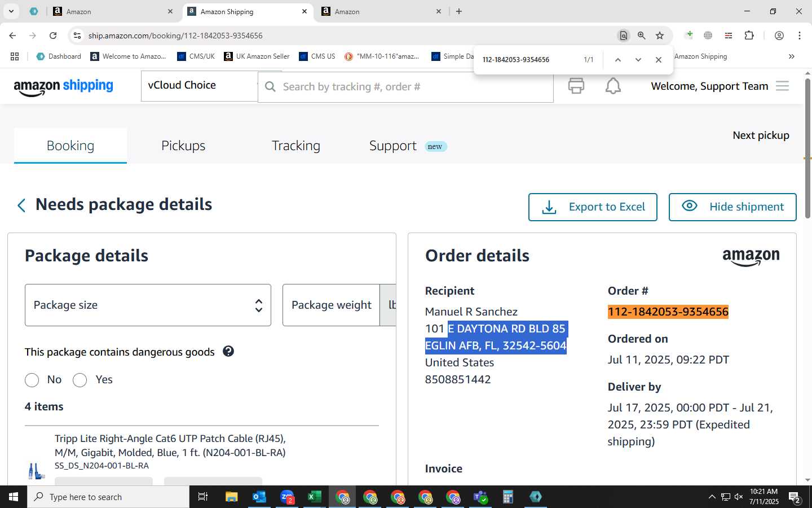Click the search magnifier in tracking search
This screenshot has height=508, width=812.
tap(271, 87)
